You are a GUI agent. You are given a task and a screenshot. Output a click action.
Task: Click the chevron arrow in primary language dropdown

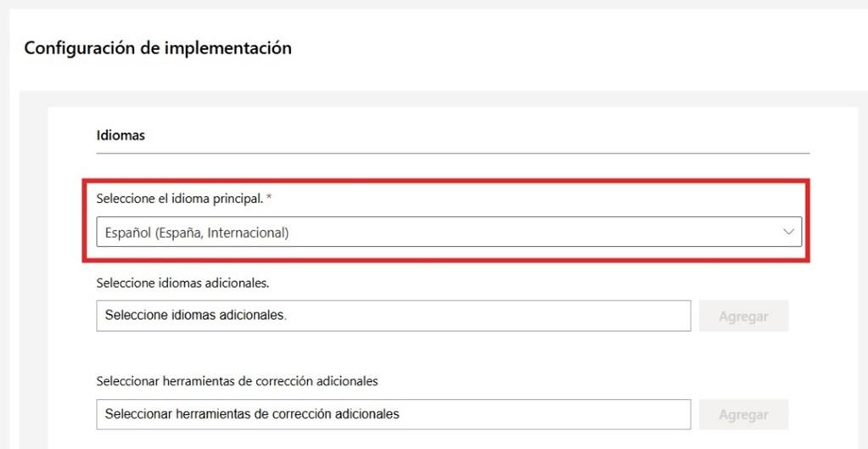click(788, 232)
